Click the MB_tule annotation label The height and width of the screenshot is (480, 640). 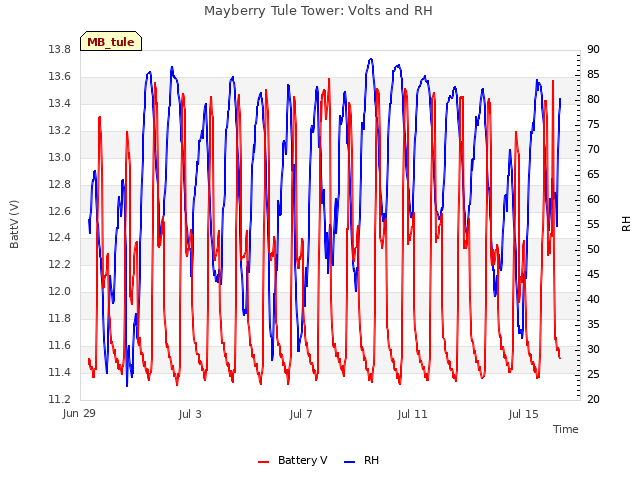click(x=111, y=41)
